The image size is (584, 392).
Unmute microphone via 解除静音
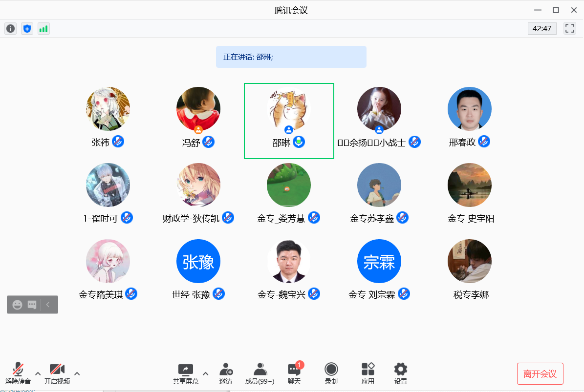18,374
